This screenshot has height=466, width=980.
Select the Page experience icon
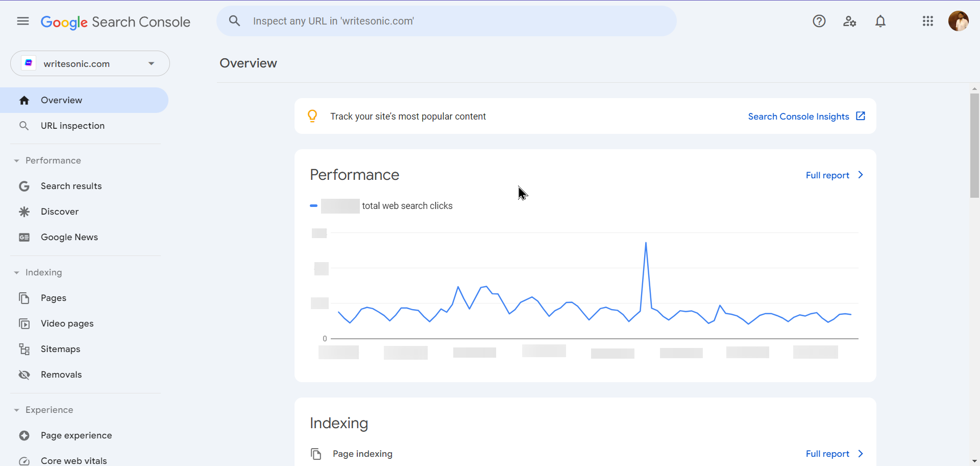coord(24,435)
